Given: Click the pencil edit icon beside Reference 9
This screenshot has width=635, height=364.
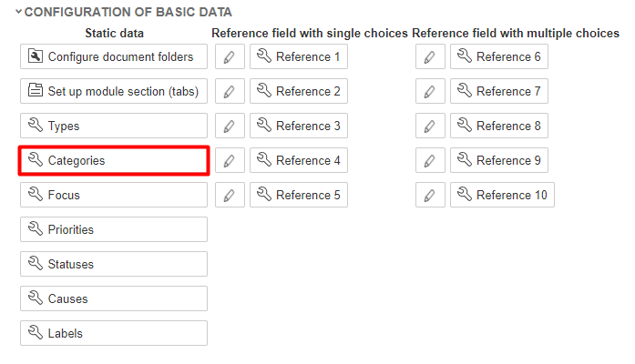Looking at the screenshot, I should [430, 161].
